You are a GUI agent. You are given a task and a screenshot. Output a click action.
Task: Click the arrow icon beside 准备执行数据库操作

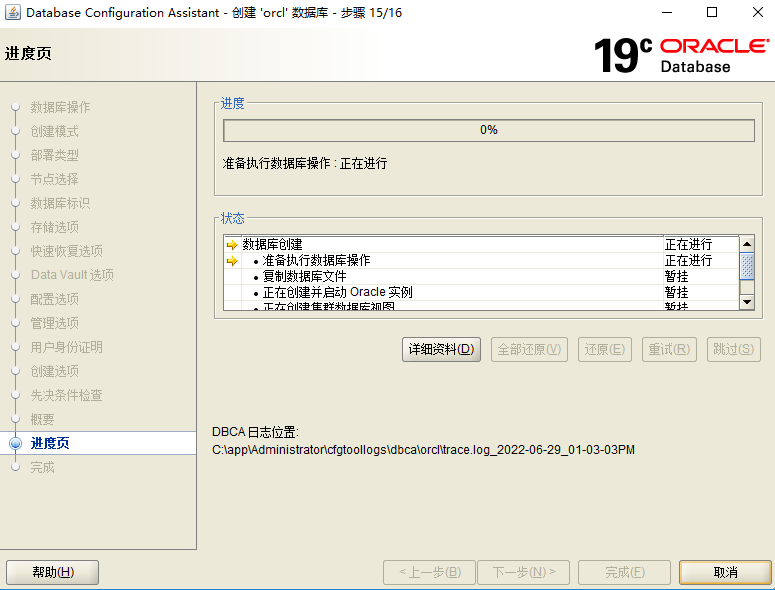pos(232,261)
